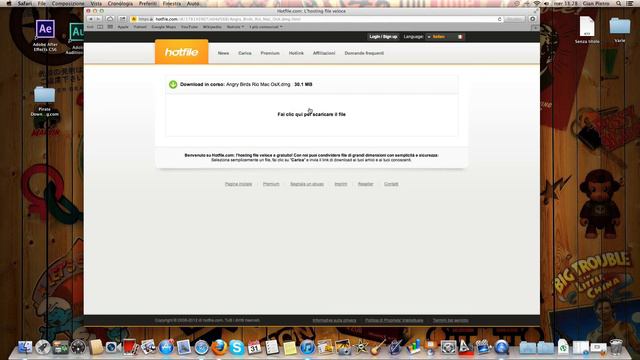Open the Cronologia menu
Screen dimensions: 640x360
[120, 3]
